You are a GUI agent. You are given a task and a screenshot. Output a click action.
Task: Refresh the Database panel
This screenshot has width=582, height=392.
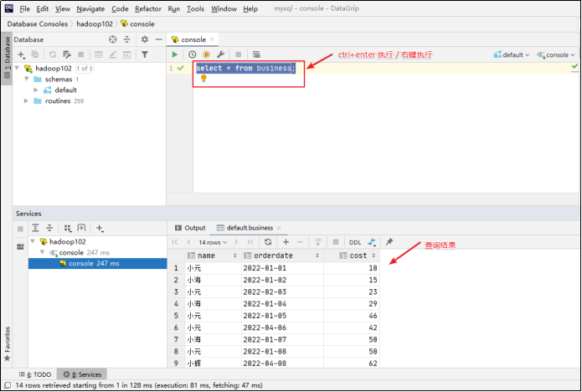pyautogui.click(x=53, y=54)
